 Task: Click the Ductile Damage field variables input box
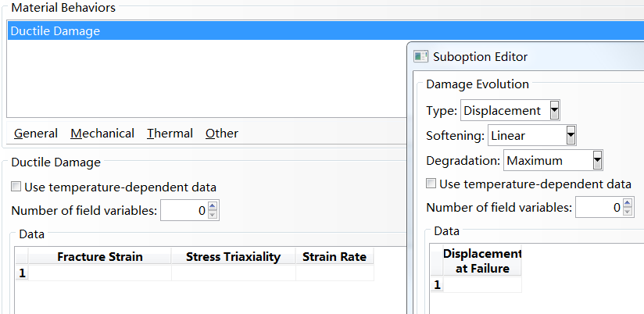[x=185, y=210]
